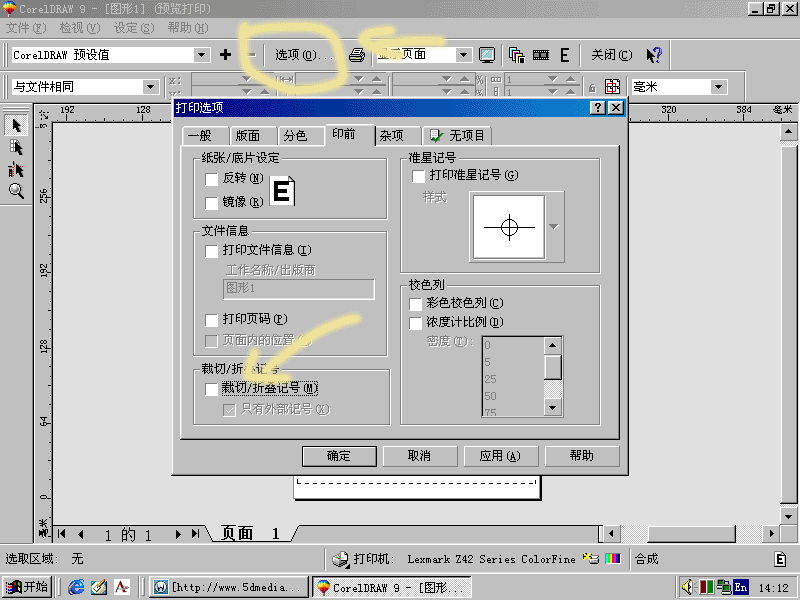Image resolution: width=800 pixels, height=600 pixels.
Task: Click the printer icon to print
Action: 357,55
